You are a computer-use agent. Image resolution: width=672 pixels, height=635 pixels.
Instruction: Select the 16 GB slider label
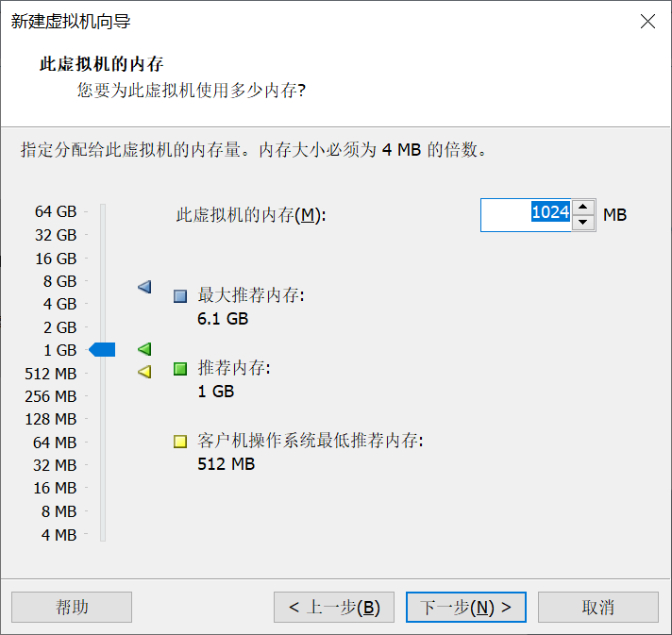56,259
